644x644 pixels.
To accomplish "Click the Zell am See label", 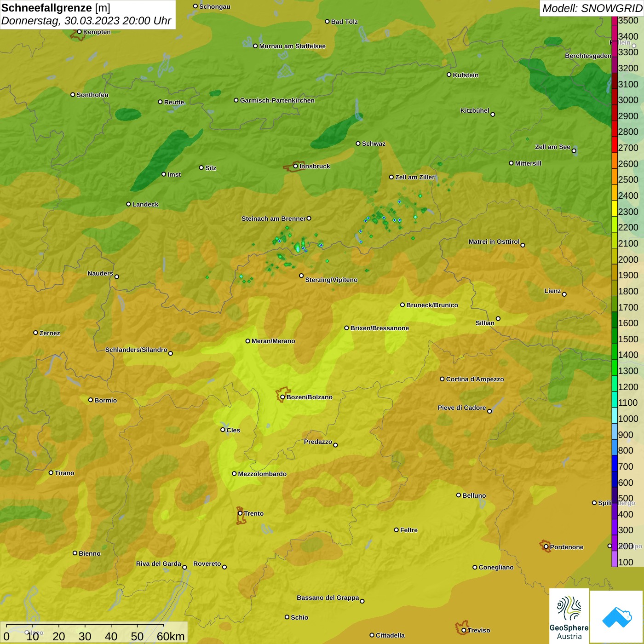I will click(x=552, y=147).
